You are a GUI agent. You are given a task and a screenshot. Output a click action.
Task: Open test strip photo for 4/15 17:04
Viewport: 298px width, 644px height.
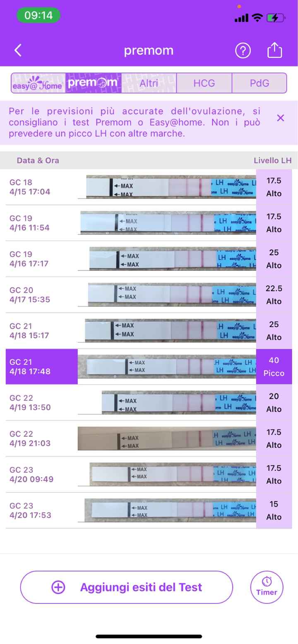pos(171,187)
